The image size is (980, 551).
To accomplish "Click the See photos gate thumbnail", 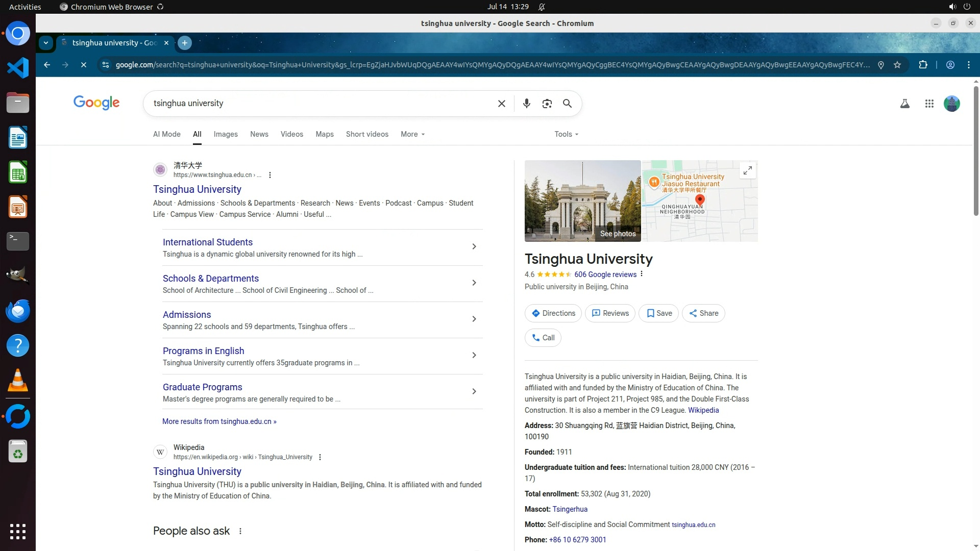I will 582,201.
